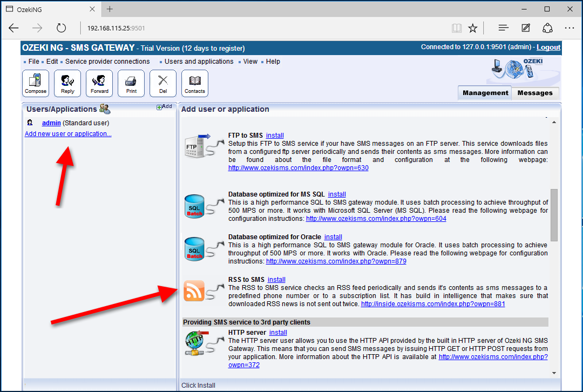
Task: Click the scrollbar up arrow
Action: pos(554,123)
